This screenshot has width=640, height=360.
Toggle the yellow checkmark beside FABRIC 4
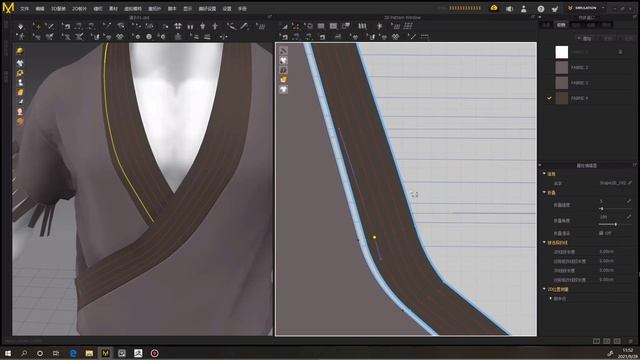(549, 98)
